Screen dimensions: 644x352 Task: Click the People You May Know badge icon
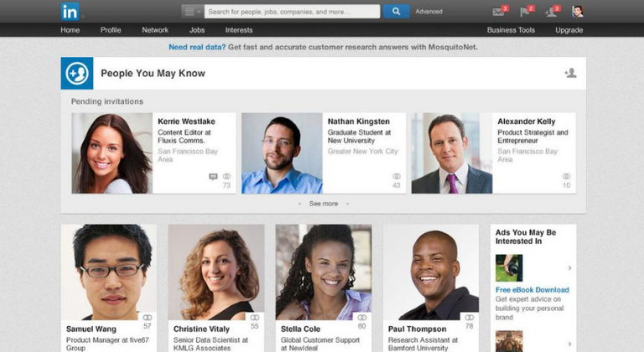[77, 74]
